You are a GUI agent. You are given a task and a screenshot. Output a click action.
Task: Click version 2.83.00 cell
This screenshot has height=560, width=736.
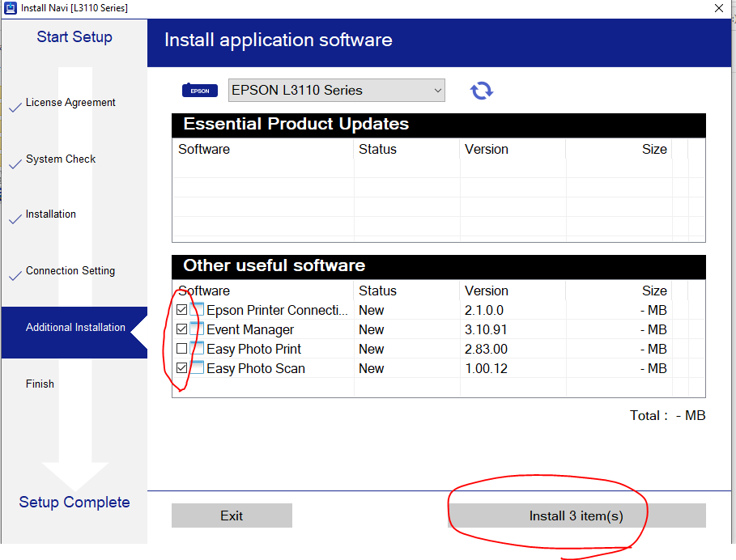pyautogui.click(x=486, y=349)
